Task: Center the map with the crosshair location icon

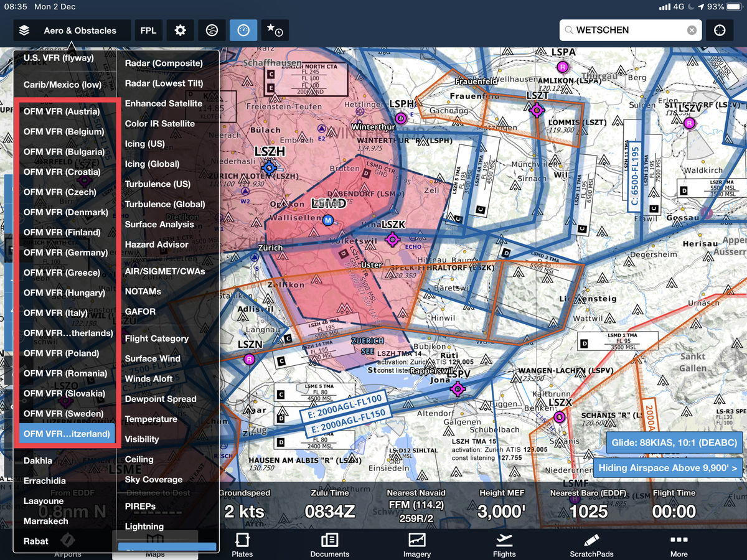Action: [720, 30]
